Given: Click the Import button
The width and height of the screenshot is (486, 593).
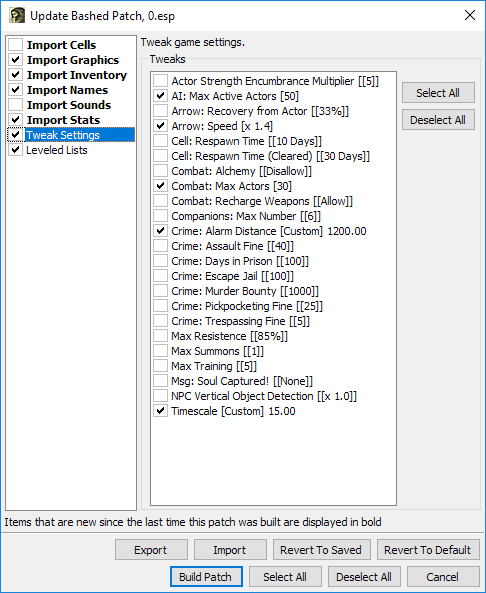Looking at the screenshot, I should click(230, 550).
